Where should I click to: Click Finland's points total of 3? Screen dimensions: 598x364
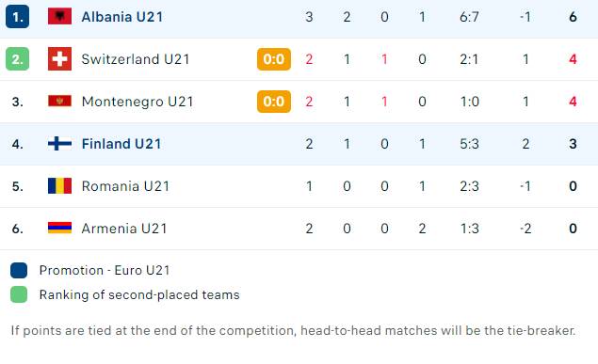[573, 144]
